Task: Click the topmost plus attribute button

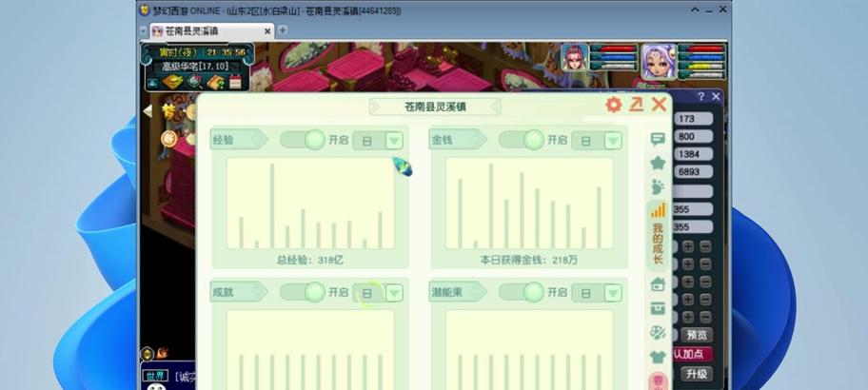Action: [x=687, y=246]
